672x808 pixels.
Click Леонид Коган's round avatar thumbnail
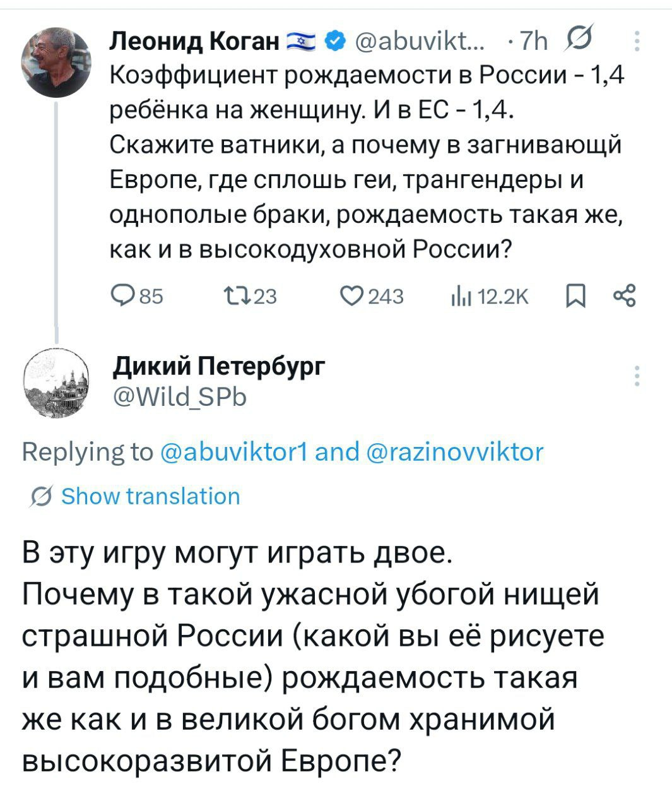(x=57, y=62)
